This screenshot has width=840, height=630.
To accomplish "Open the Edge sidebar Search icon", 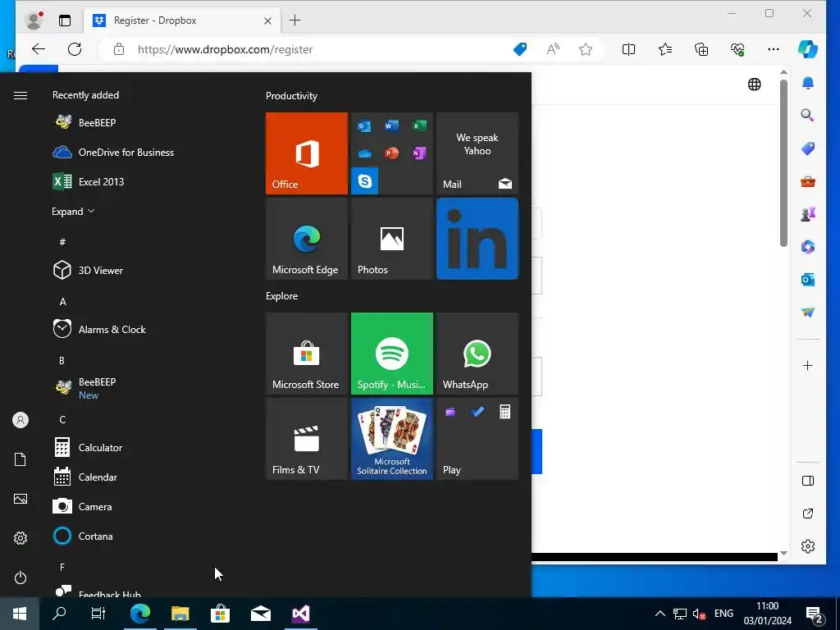I will (x=808, y=115).
